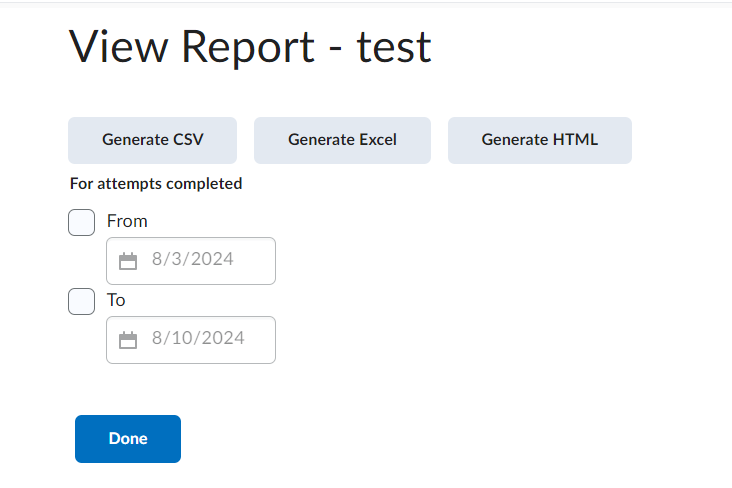Viewport: 732px width, 488px height.
Task: Enable the To date checkbox
Action: click(82, 300)
